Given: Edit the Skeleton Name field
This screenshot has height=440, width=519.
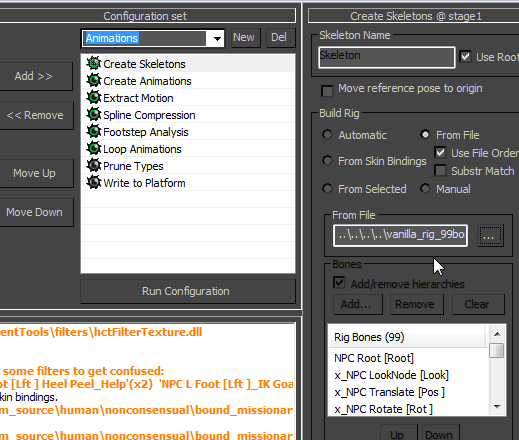Looking at the screenshot, I should pyautogui.click(x=387, y=57).
